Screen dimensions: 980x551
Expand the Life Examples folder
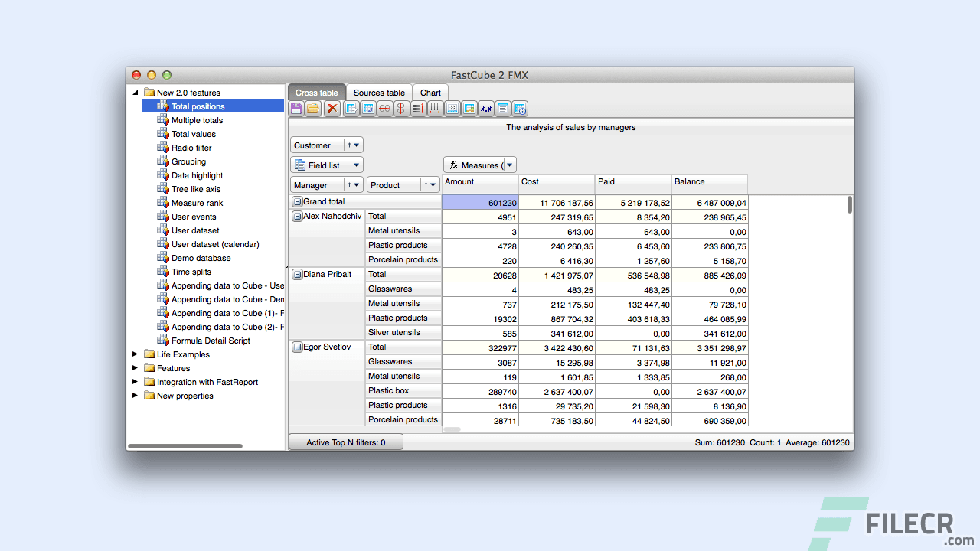tap(136, 354)
